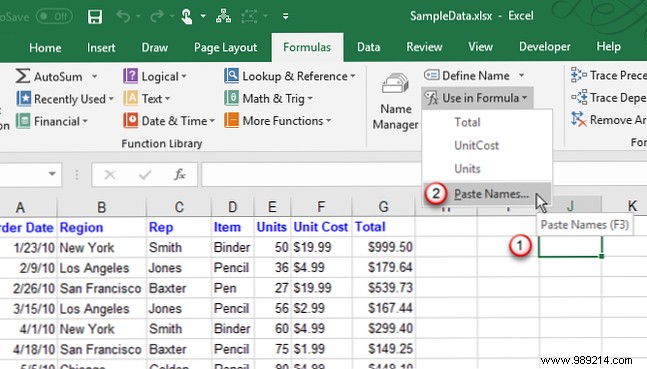The image size is (647, 369).
Task: Open the Name Box dropdown arrow
Action: [x=52, y=174]
